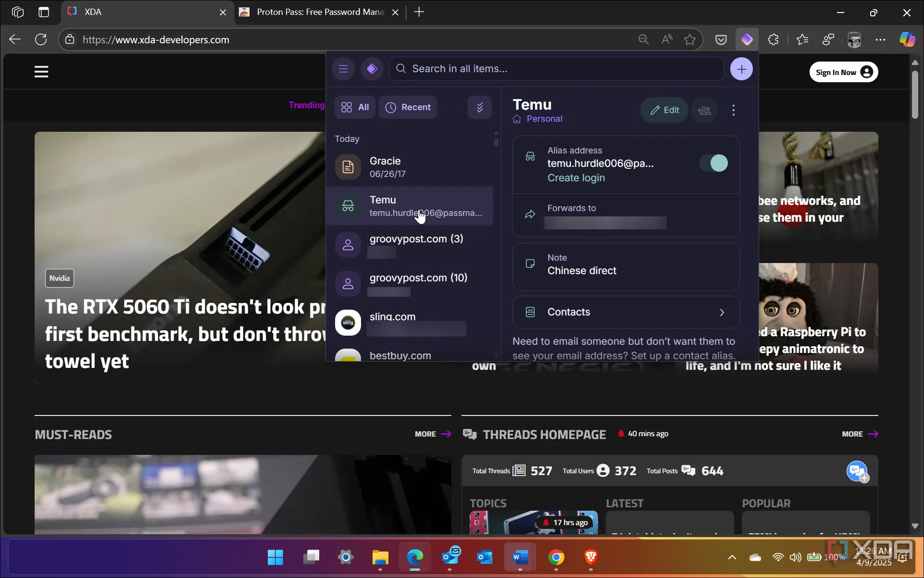Click the Note Chinese direct field

tap(626, 267)
